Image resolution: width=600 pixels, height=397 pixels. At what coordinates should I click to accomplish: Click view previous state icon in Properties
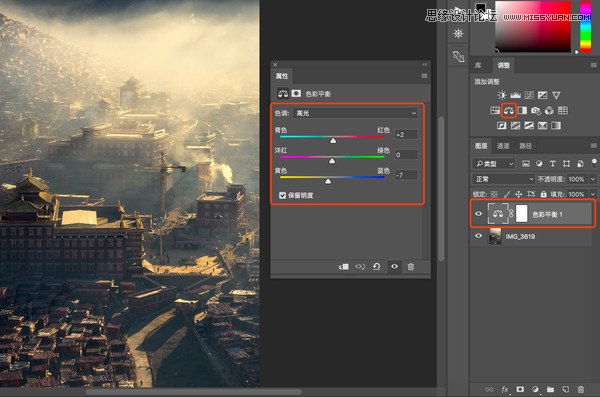(360, 266)
